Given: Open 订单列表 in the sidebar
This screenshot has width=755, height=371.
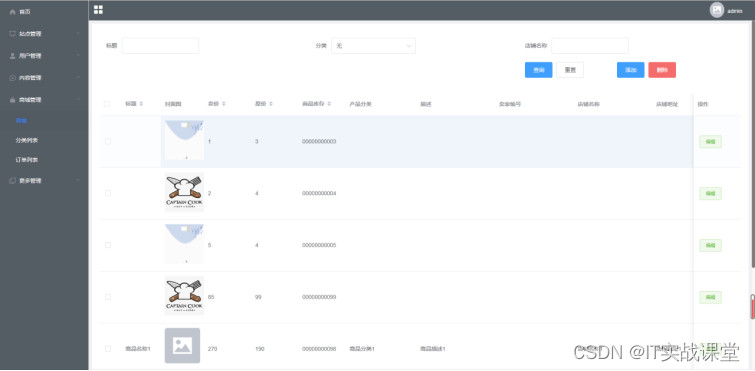Looking at the screenshot, I should pos(44,160).
